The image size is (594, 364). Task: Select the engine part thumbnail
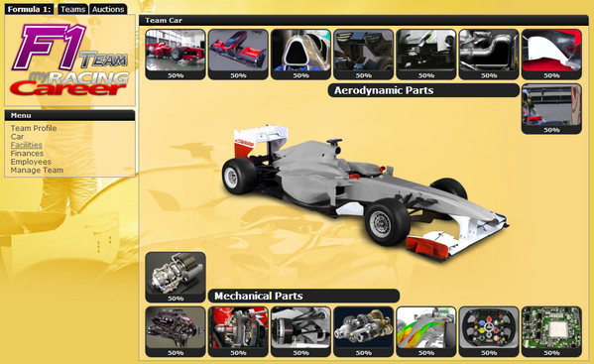(x=176, y=331)
